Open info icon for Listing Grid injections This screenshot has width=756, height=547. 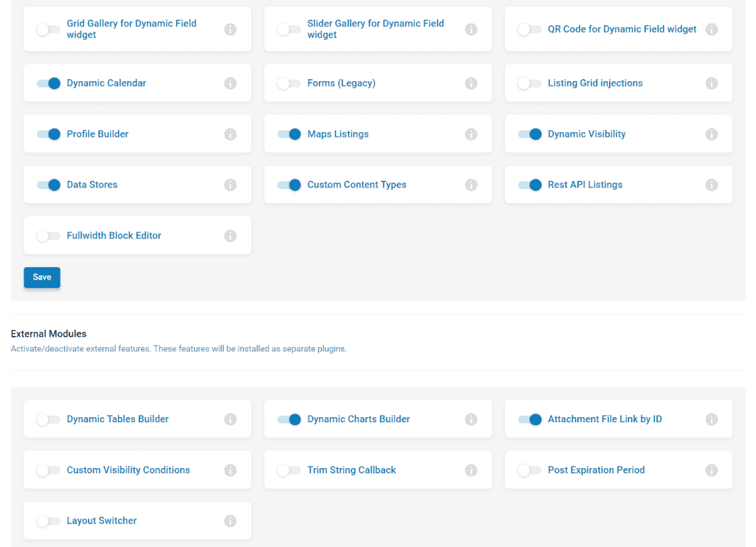click(712, 83)
